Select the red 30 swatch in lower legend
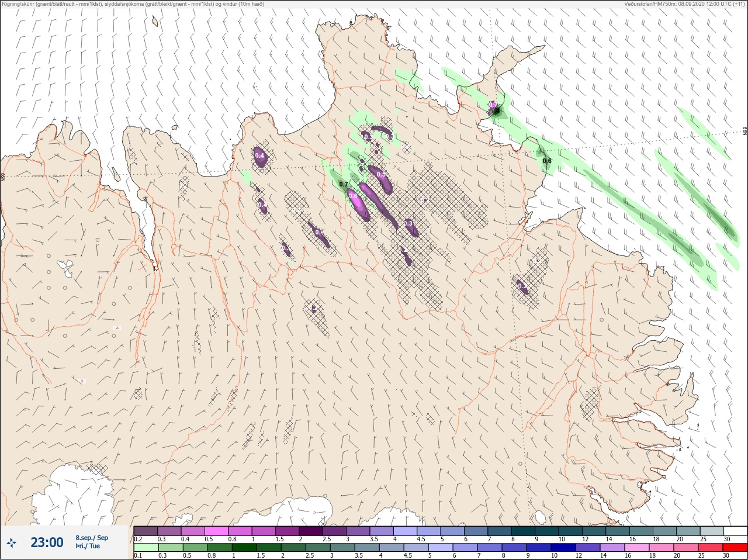The height and width of the screenshot is (560, 748). (735, 548)
